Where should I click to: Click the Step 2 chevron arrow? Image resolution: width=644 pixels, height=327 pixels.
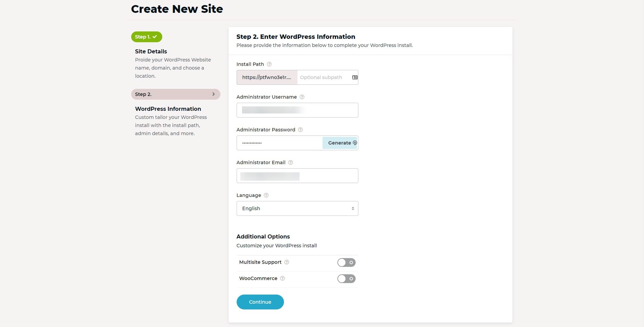tap(213, 94)
